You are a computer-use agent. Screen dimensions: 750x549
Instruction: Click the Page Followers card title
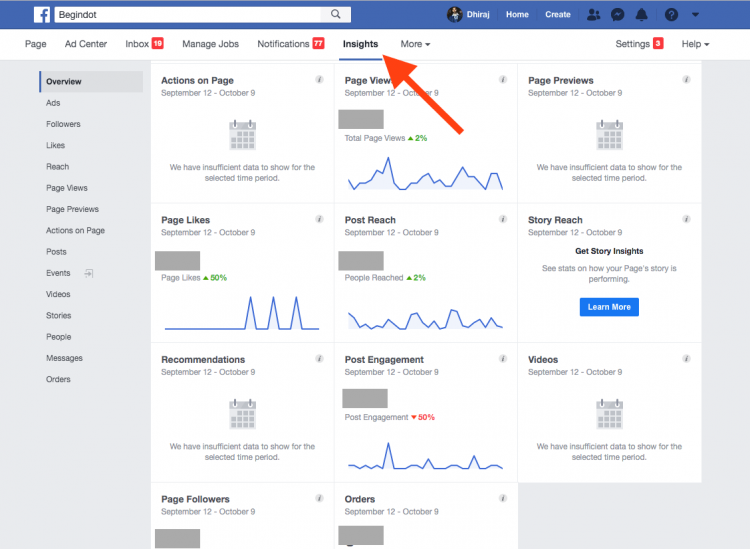click(195, 499)
